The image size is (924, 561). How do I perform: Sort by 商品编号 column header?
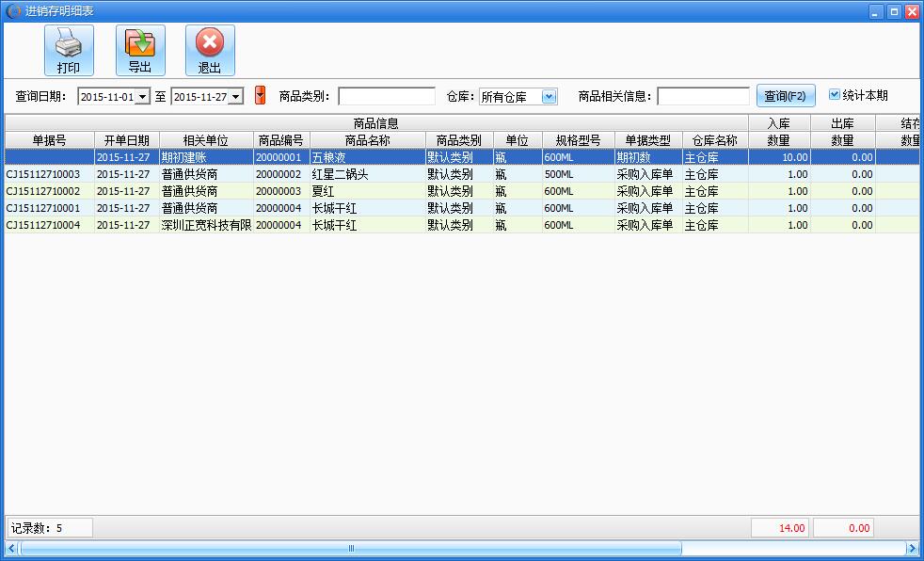tap(281, 140)
